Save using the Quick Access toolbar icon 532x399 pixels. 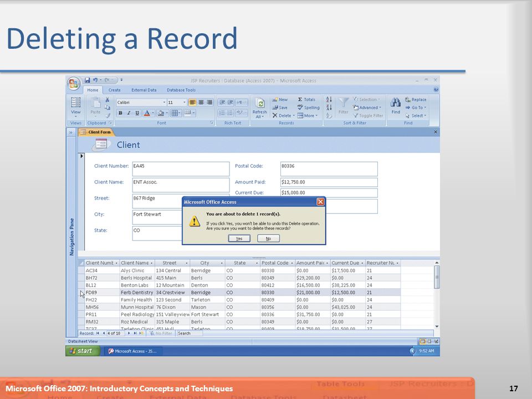coord(87,80)
